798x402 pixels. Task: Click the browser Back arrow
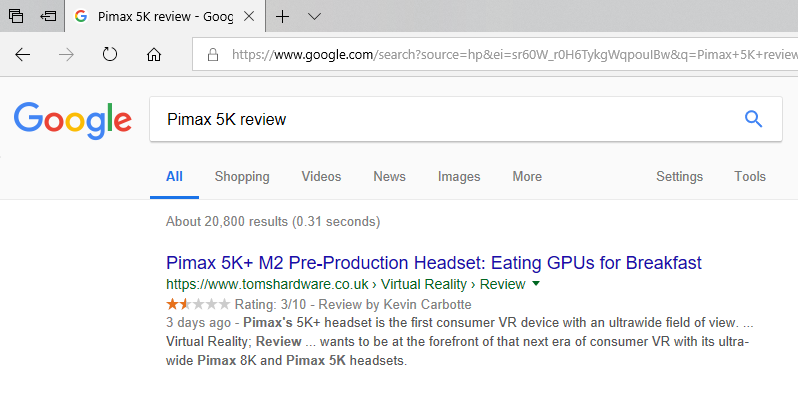point(22,54)
